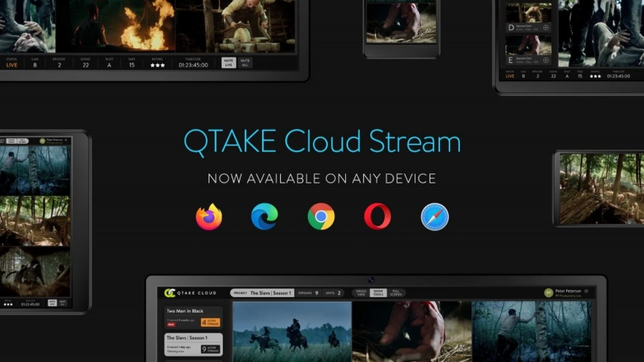Select Show Tools mode on the laptop
Image resolution: width=644 pixels, height=362 pixels.
(x=378, y=293)
